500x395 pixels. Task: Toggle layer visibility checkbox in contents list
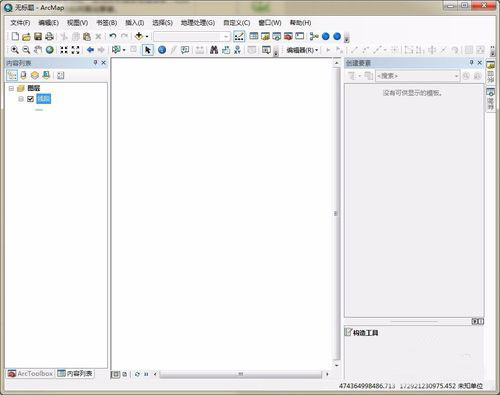click(30, 99)
